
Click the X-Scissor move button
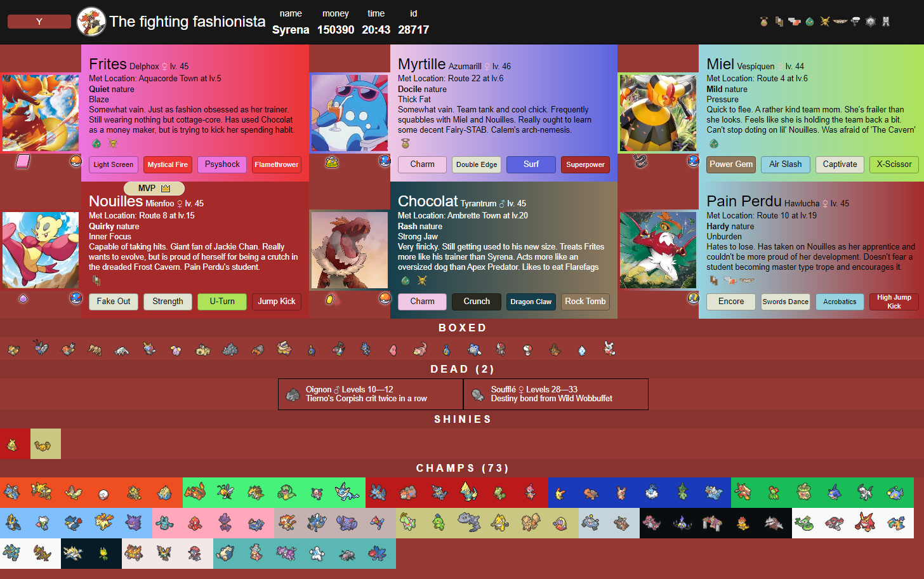[894, 164]
